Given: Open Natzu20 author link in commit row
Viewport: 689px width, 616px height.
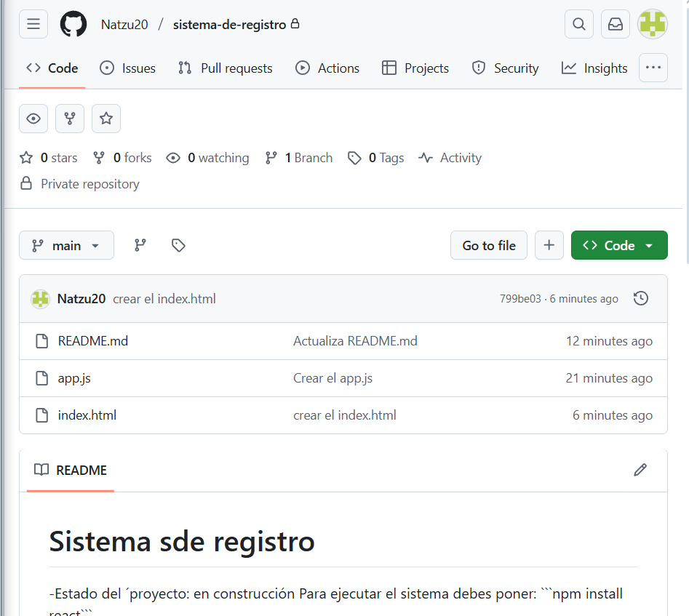Looking at the screenshot, I should point(81,299).
